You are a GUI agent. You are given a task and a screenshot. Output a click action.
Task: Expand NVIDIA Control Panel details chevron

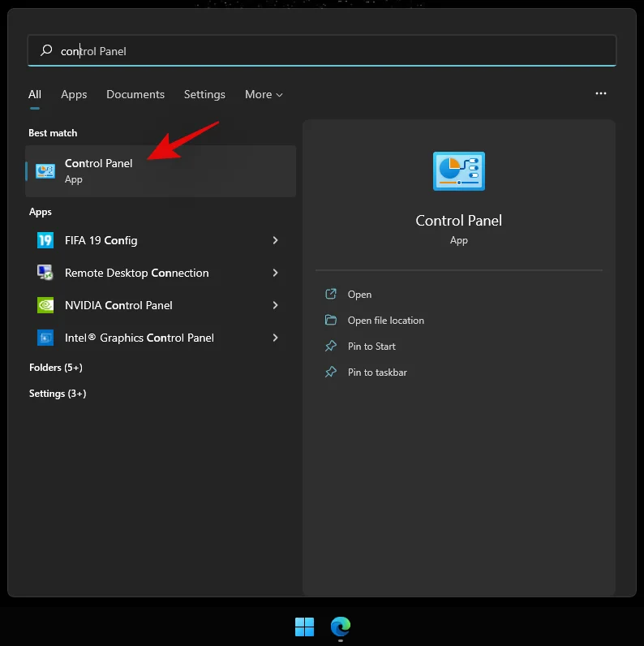pyautogui.click(x=276, y=305)
